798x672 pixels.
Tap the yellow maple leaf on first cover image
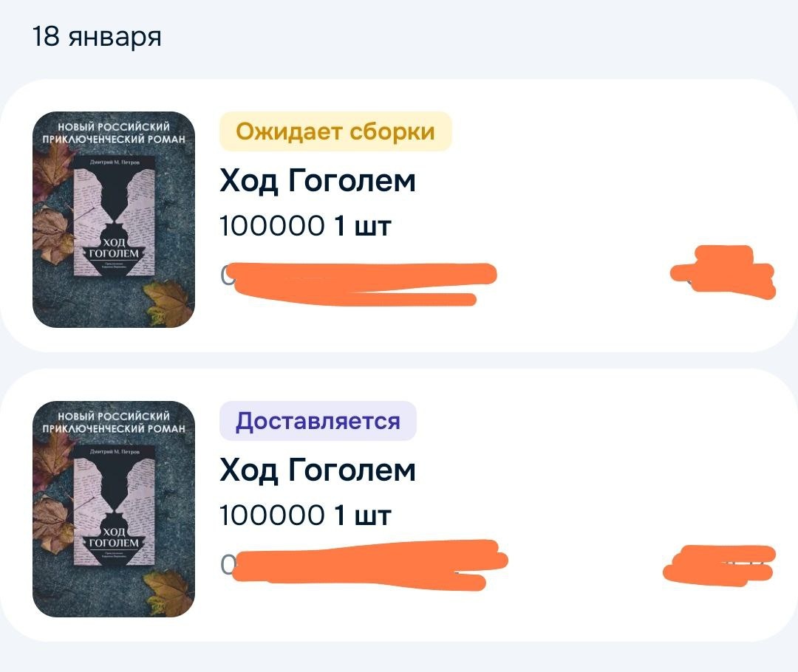pos(167,304)
